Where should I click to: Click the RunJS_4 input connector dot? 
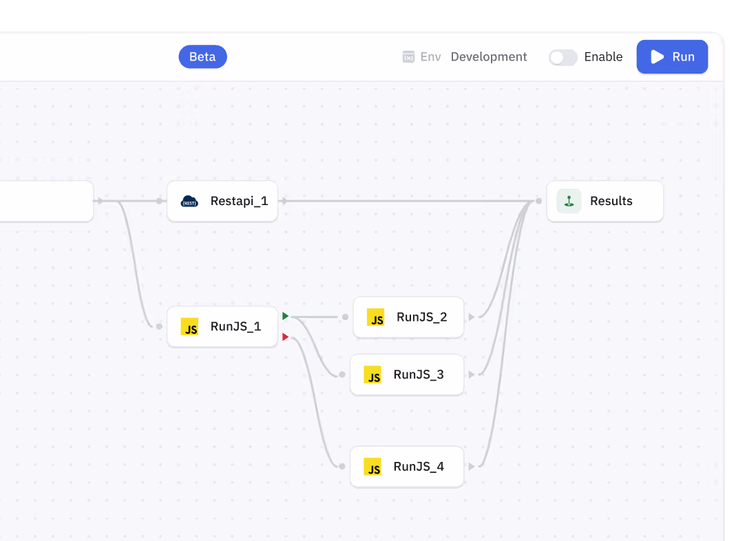point(342,467)
